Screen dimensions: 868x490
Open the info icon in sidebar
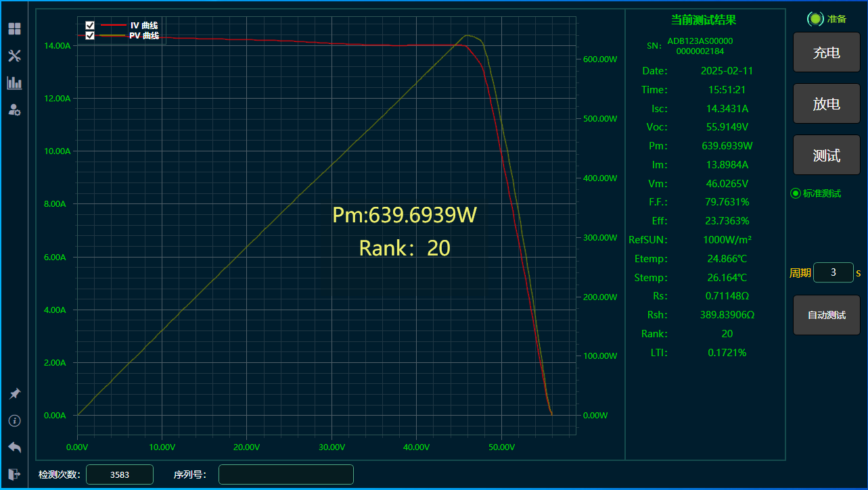[14, 420]
